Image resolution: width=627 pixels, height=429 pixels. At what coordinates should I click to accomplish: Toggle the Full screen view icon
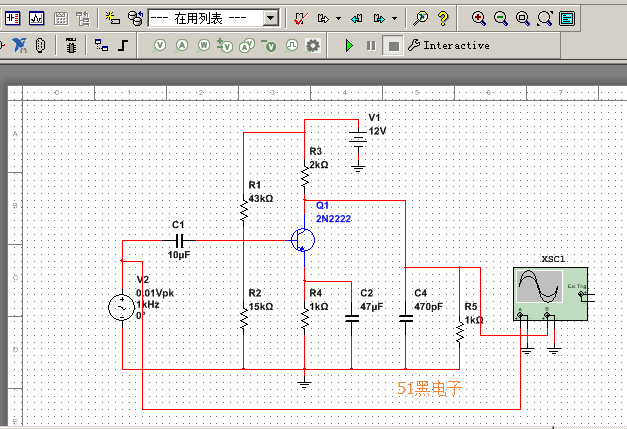(567, 18)
